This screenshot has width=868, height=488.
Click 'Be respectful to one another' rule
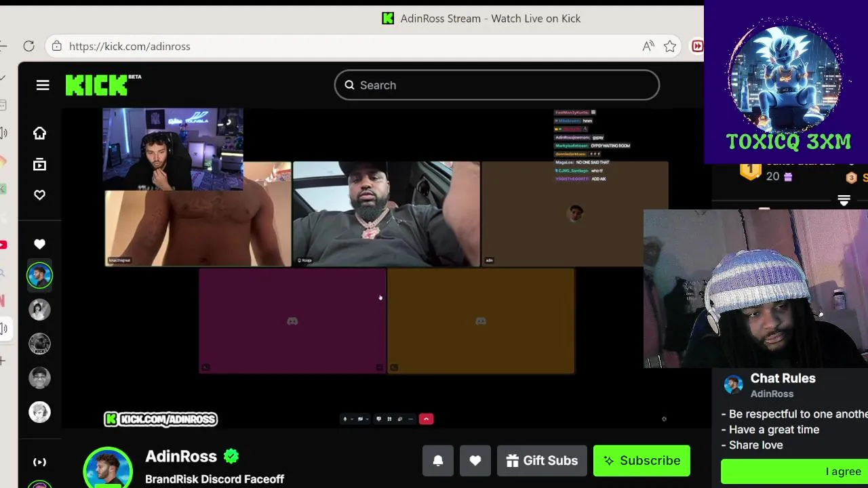[794, 414]
